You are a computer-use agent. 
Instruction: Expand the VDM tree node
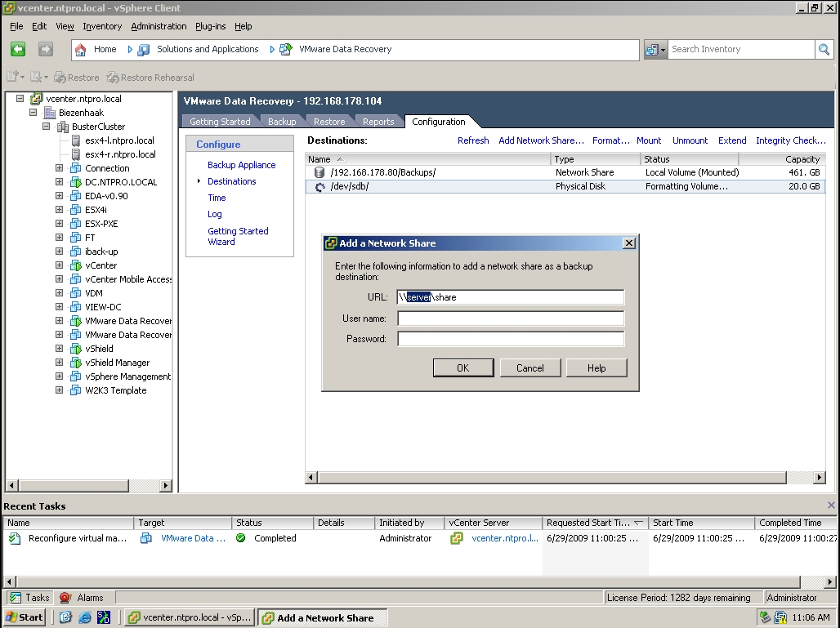point(60,293)
